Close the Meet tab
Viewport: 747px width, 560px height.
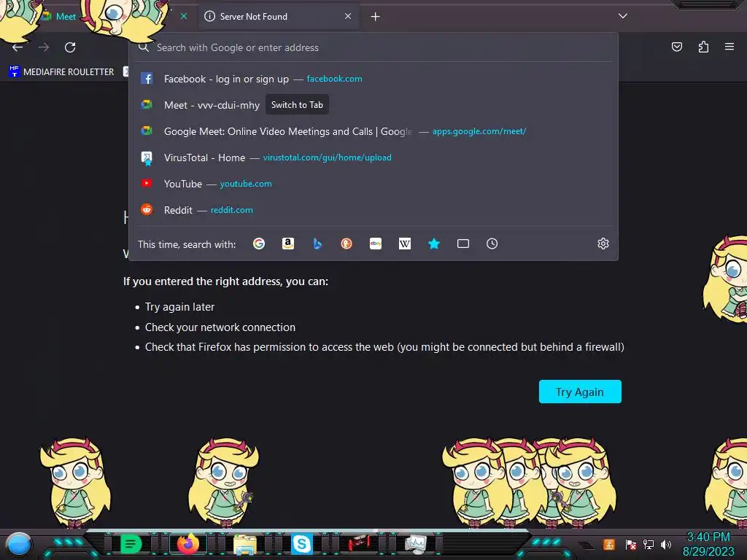[183, 16]
